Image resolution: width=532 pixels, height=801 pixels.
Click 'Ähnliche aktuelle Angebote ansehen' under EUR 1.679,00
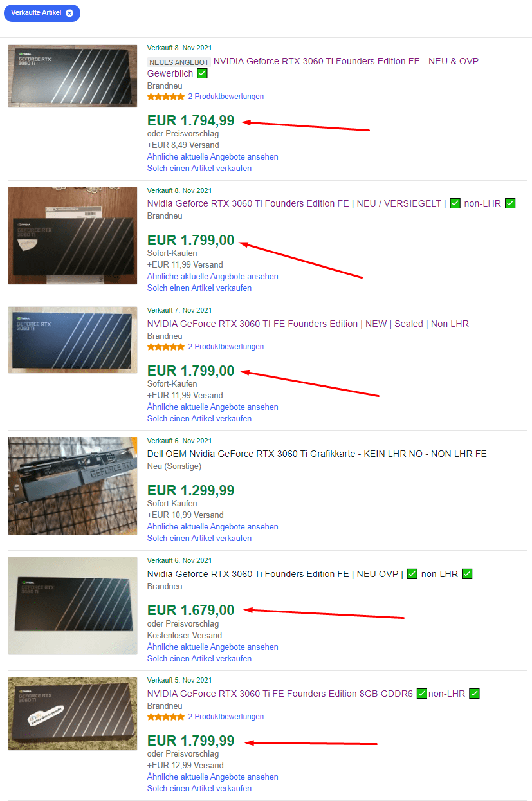(213, 647)
